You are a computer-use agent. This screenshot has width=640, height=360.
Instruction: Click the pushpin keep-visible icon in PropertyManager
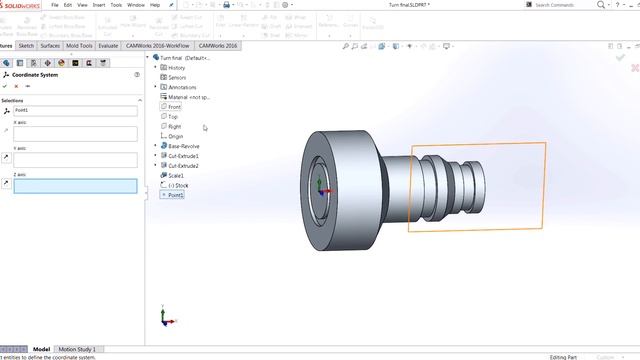pyautogui.click(x=28, y=86)
